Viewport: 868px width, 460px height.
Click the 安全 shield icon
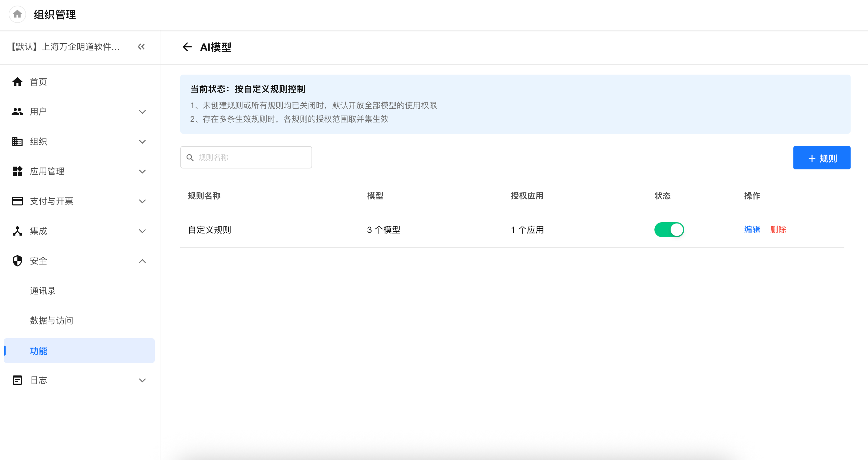point(17,261)
